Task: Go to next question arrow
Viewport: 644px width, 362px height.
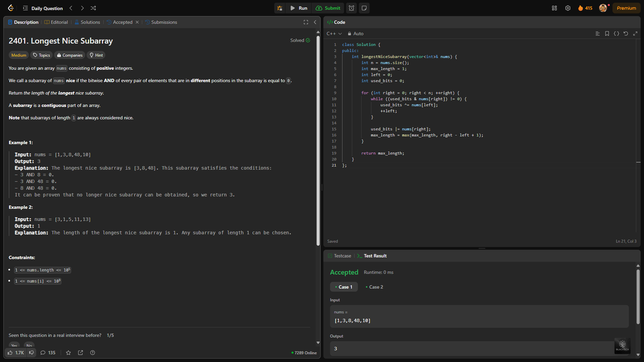Action: tap(82, 8)
